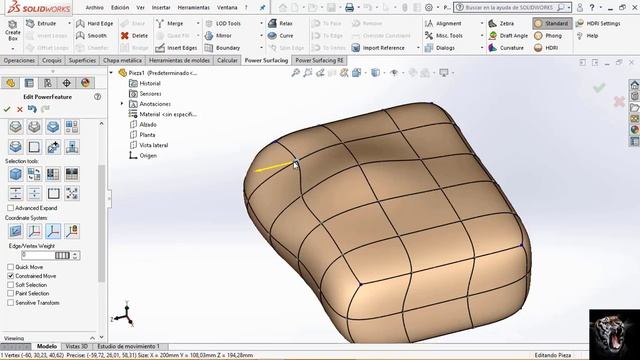The image size is (640, 360).
Task: Open the Alignment dropdown arrow
Action: tap(482, 24)
